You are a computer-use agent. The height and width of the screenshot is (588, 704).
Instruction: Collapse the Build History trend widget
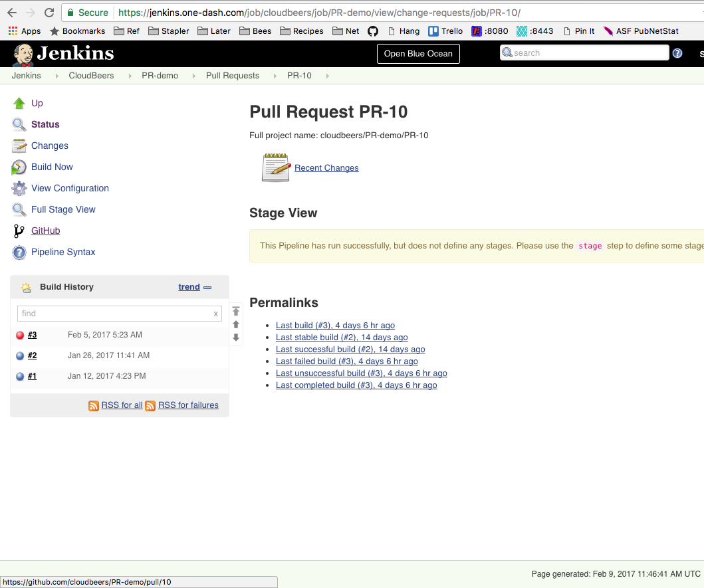207,288
